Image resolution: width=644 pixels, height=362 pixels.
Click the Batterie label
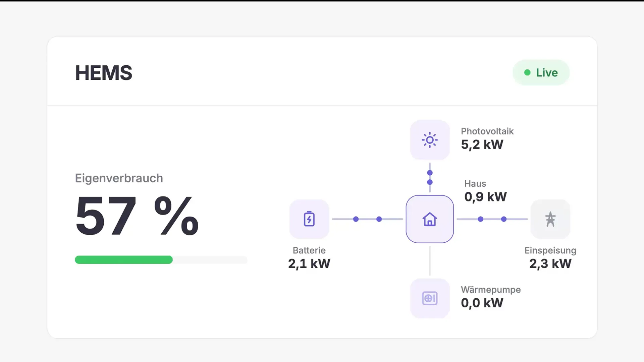click(309, 250)
